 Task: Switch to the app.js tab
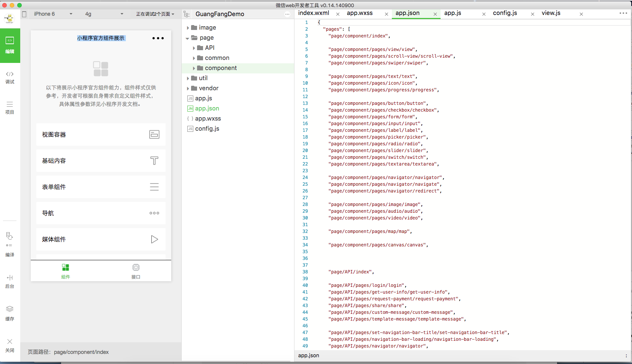tap(453, 13)
